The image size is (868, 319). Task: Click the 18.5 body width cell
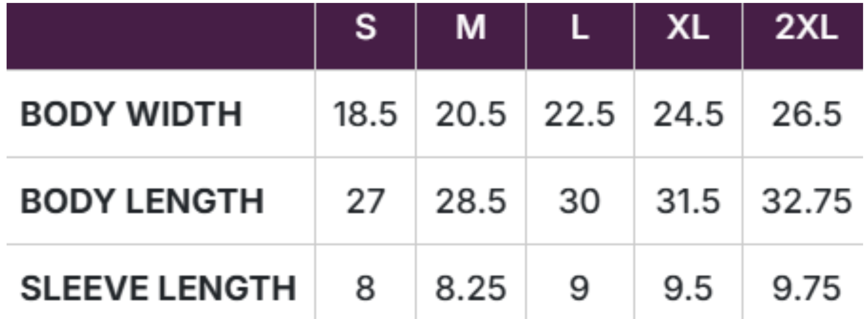(x=365, y=115)
